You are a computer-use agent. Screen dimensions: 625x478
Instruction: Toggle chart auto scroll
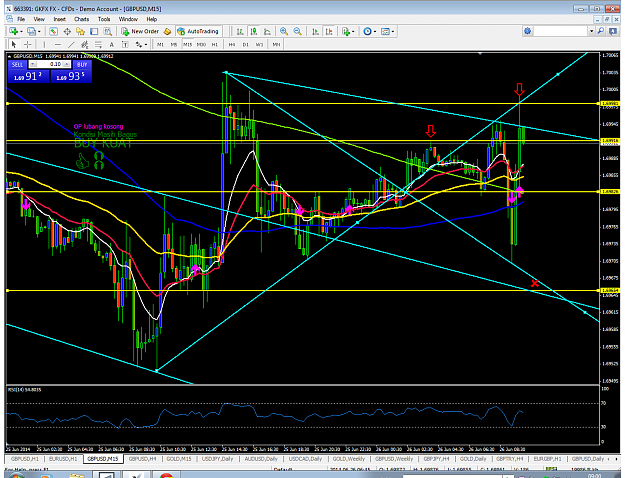tap(315, 31)
